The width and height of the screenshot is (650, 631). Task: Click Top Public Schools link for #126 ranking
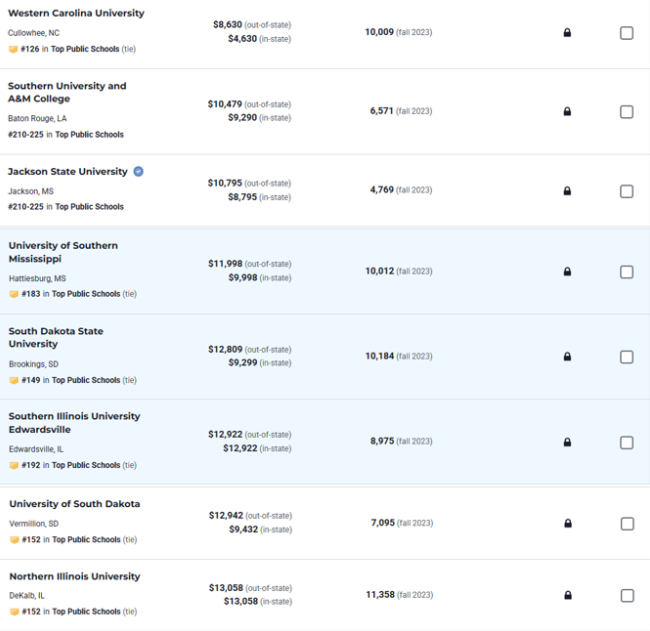(x=85, y=49)
